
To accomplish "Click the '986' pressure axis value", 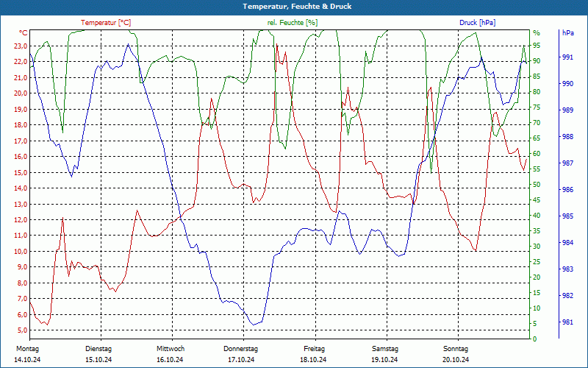I will [x=567, y=190].
